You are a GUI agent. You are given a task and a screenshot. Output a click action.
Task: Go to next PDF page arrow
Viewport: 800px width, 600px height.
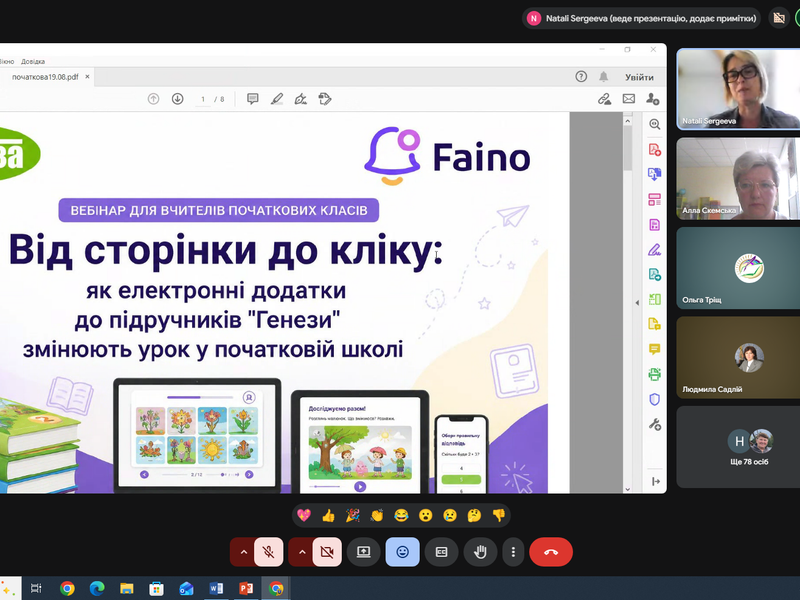tap(178, 99)
